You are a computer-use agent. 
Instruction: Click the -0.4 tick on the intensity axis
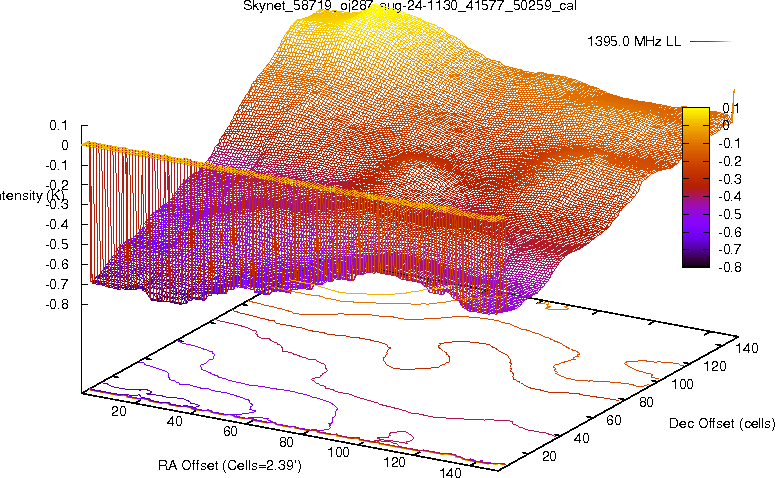pos(57,224)
